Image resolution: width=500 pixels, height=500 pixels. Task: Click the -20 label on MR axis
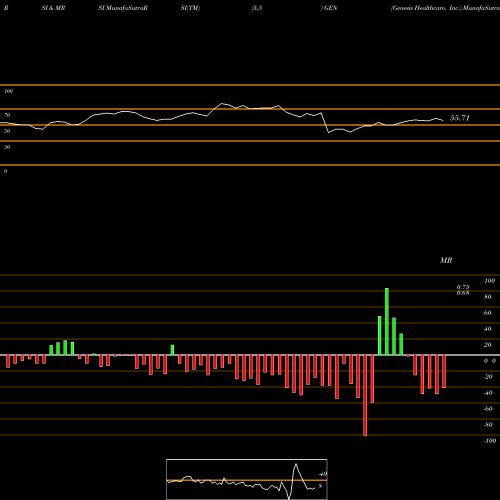(x=488, y=377)
